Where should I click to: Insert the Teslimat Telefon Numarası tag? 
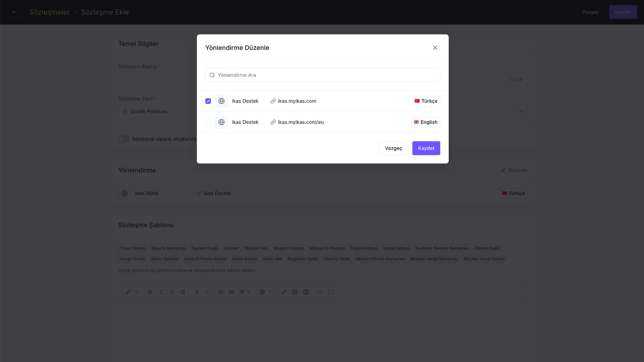pos(442,248)
